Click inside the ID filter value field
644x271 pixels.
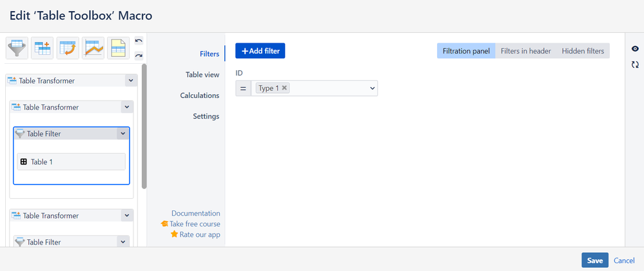(314, 88)
